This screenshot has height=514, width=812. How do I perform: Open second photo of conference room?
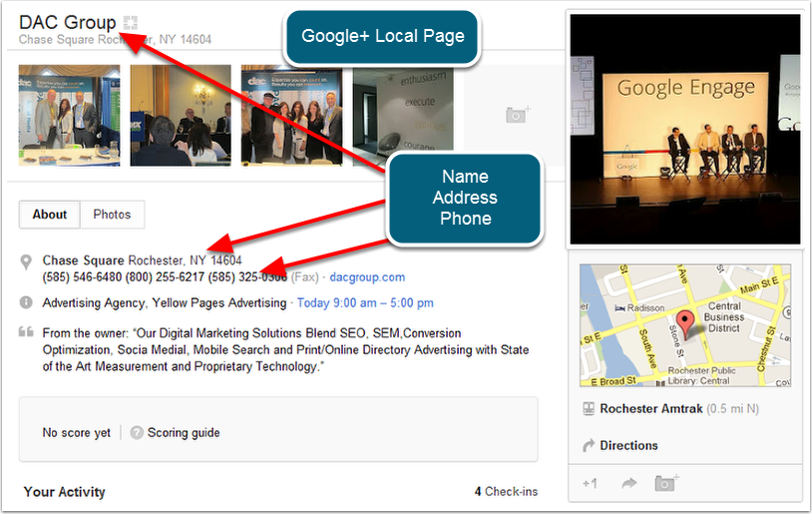[181, 115]
